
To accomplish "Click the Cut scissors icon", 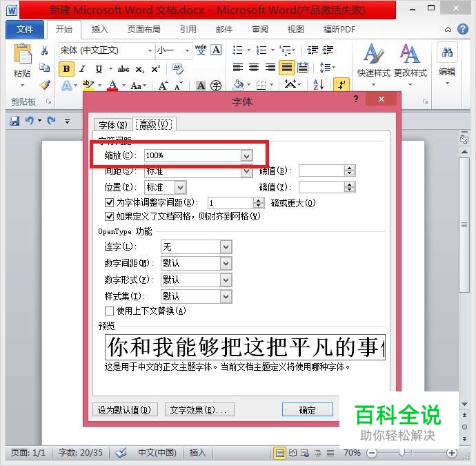I will (x=45, y=50).
